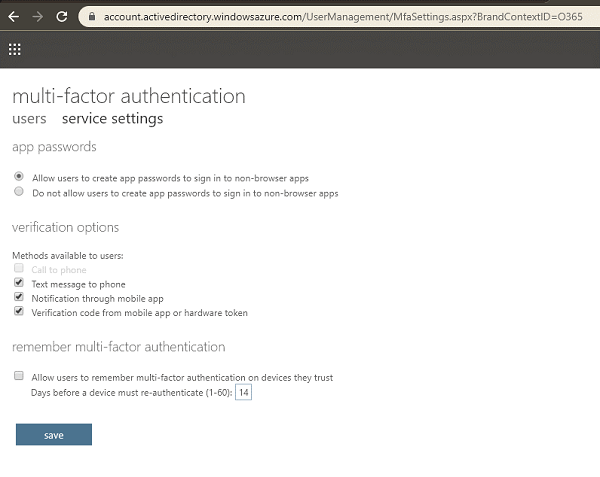This screenshot has width=600, height=477.
Task: Enable remember multi-factor authentication on trusted devices checkbox
Action: pos(18,376)
